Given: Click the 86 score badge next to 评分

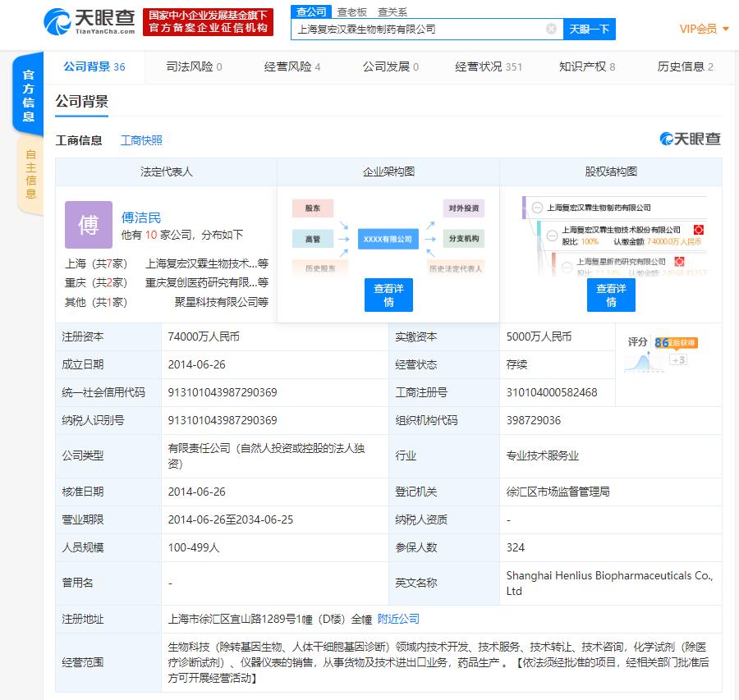Looking at the screenshot, I should coord(662,343).
